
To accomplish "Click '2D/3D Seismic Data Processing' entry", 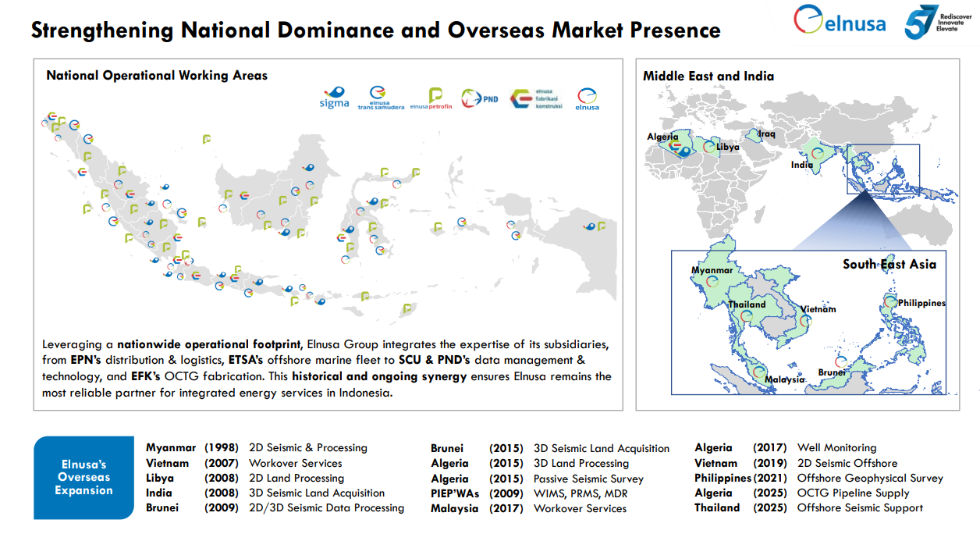I will [x=327, y=507].
